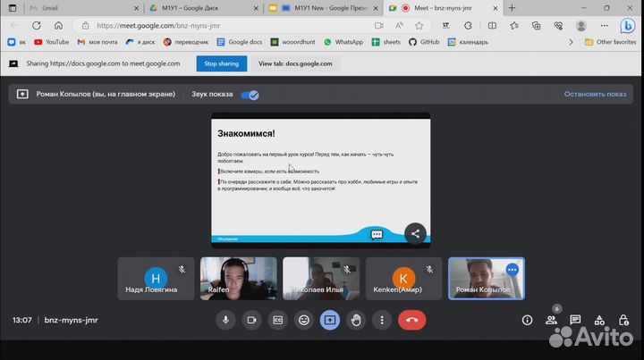
Task: Toggle split screen browser icon
Action: [492, 25]
